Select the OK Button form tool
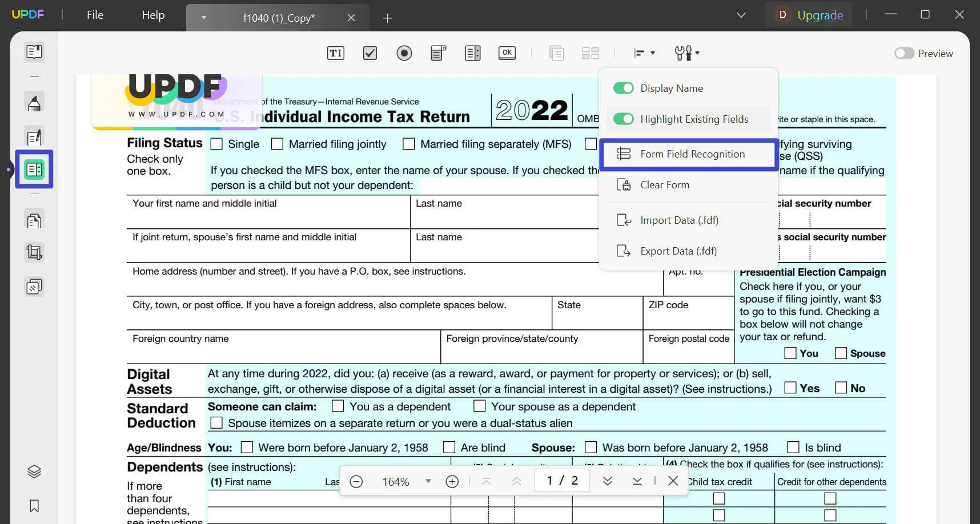The image size is (980, 524). coord(507,53)
